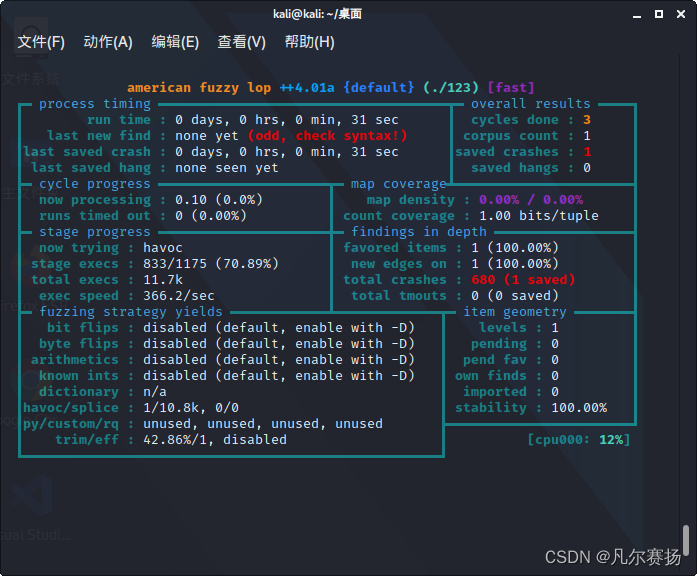Click the 'levels' label
This screenshot has height=576, width=697.
point(503,328)
